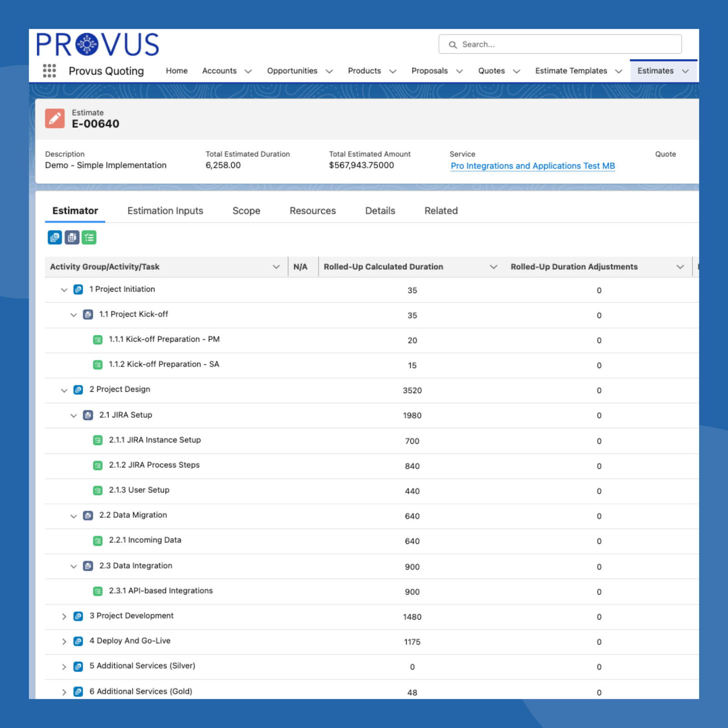Expand 6 Additional Services (Gold)
Screen dimensions: 728x728
(64, 692)
